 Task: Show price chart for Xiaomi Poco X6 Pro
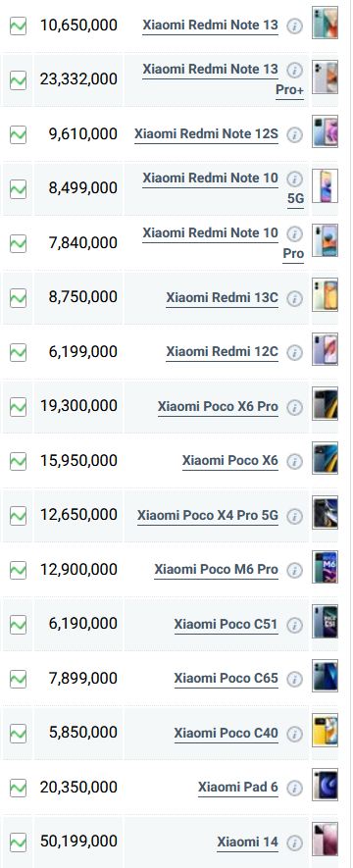point(19,407)
